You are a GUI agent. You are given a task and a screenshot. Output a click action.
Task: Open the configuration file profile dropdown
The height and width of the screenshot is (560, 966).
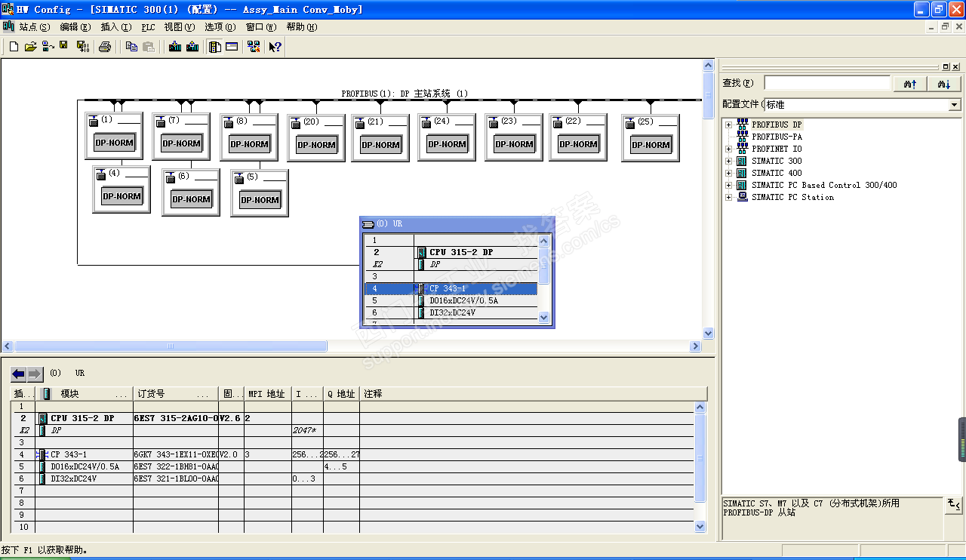955,105
